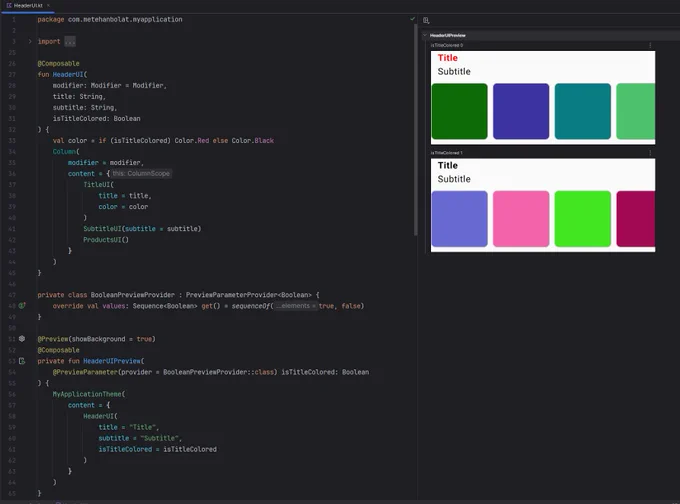The height and width of the screenshot is (504, 680).
Task: Click "isTitleColored: Boolean" parameter on line 31
Action: [x=96, y=118]
